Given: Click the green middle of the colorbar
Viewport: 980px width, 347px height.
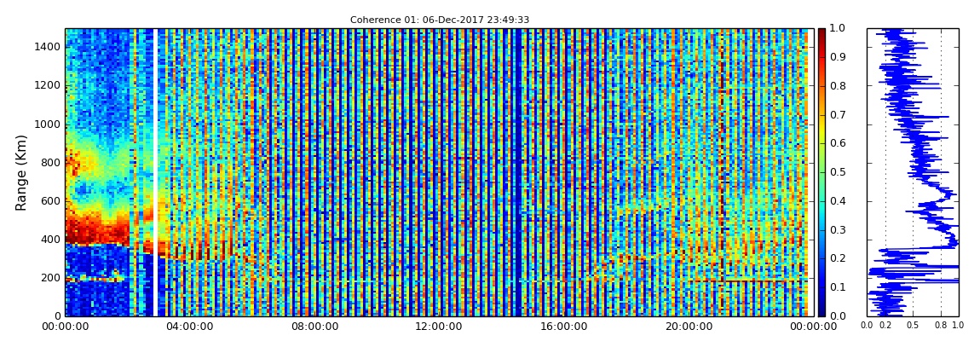Looking at the screenshot, I should (821, 172).
